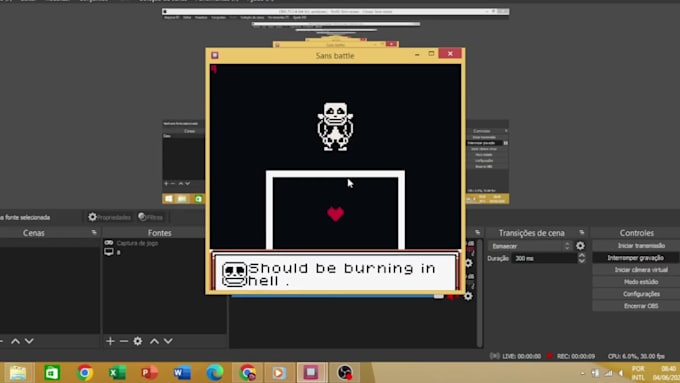This screenshot has width=680, height=383.
Task: Launch PowerPoint from taskbar
Action: (150, 373)
